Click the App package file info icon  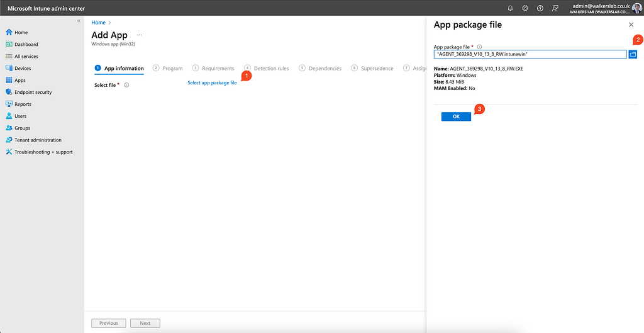(x=479, y=47)
